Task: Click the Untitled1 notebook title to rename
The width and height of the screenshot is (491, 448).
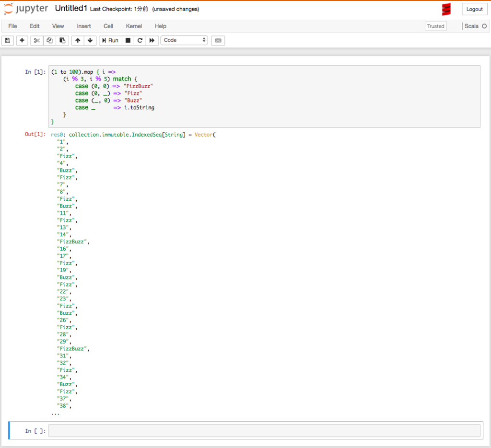Action: [70, 8]
